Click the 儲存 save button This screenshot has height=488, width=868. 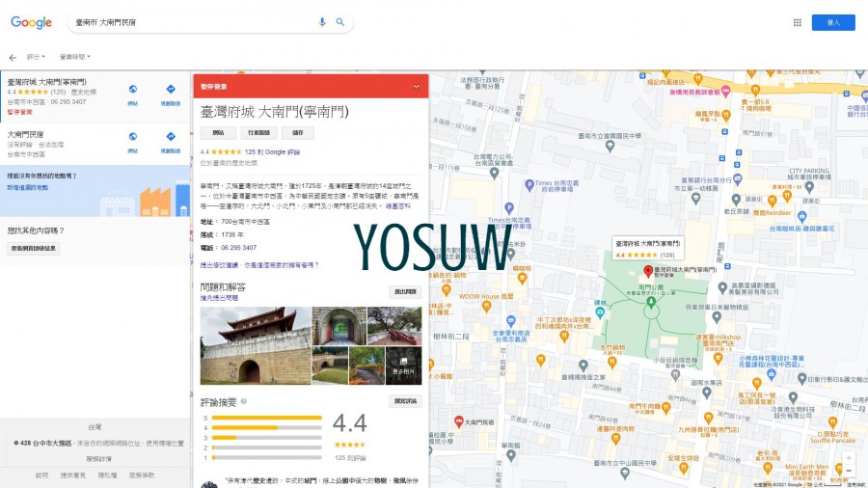pos(298,133)
